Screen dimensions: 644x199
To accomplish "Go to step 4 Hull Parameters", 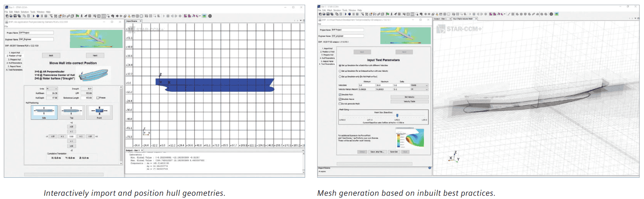I will point(14,63).
